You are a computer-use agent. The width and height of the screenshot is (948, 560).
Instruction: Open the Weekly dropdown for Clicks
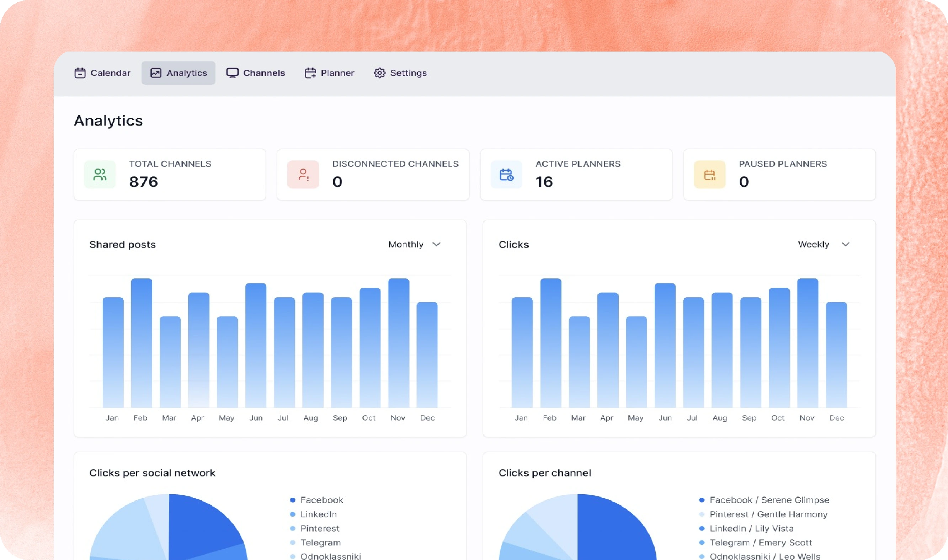824,244
